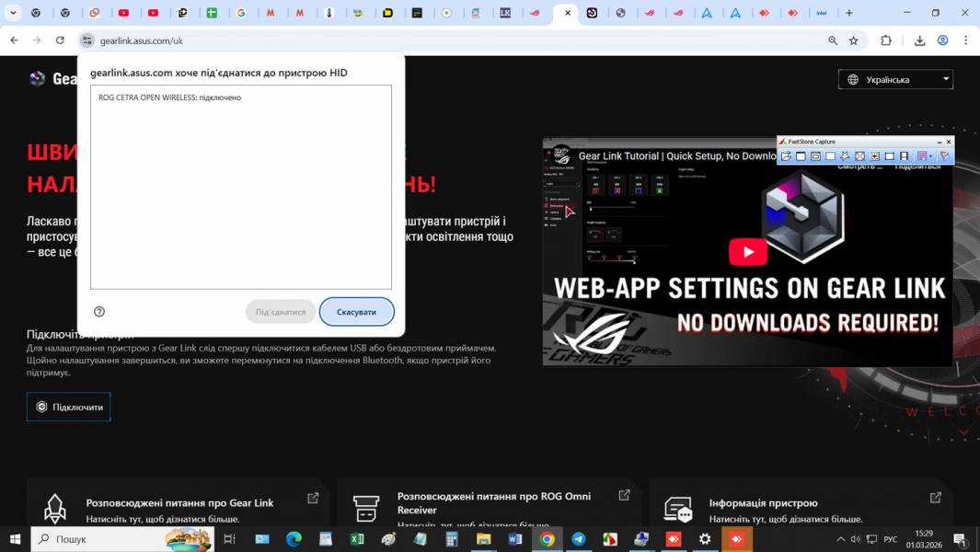The width and height of the screenshot is (980, 552).
Task: Play the Gear Link Tutorial YouTube video
Action: [747, 251]
